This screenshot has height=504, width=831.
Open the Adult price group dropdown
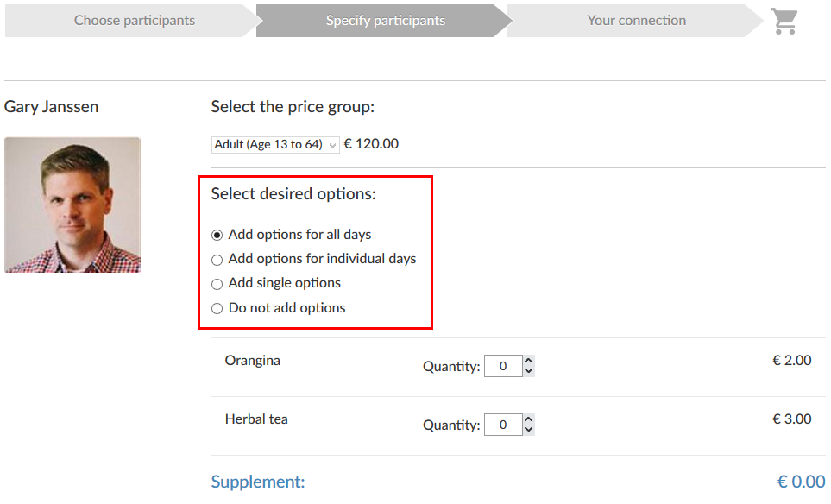(275, 145)
